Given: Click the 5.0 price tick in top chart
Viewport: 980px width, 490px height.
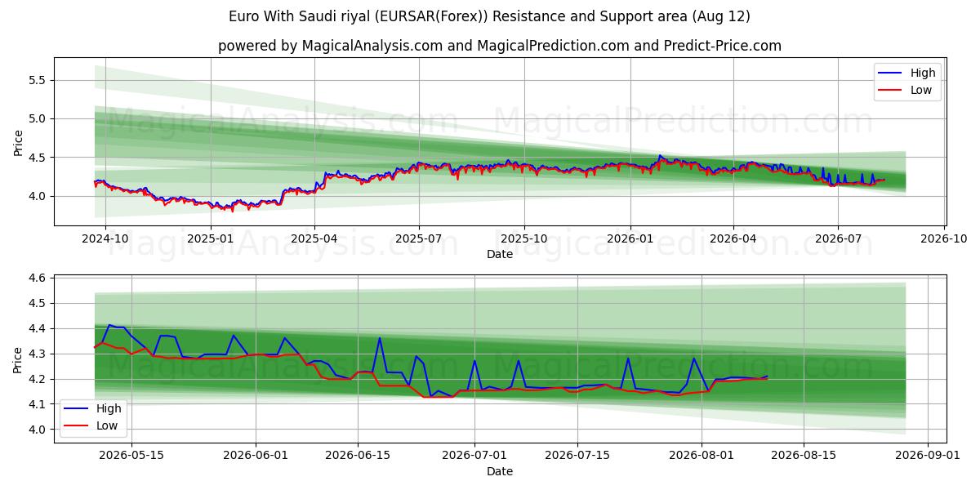Looking at the screenshot, I should point(39,118).
